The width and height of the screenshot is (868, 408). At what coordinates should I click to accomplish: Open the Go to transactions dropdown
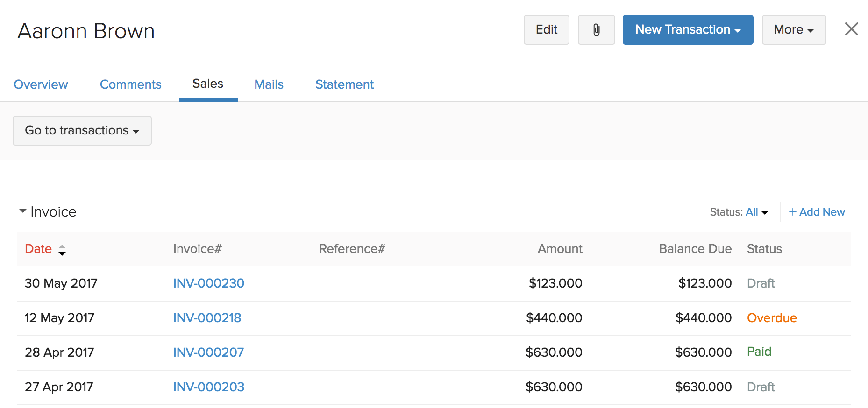(x=82, y=131)
